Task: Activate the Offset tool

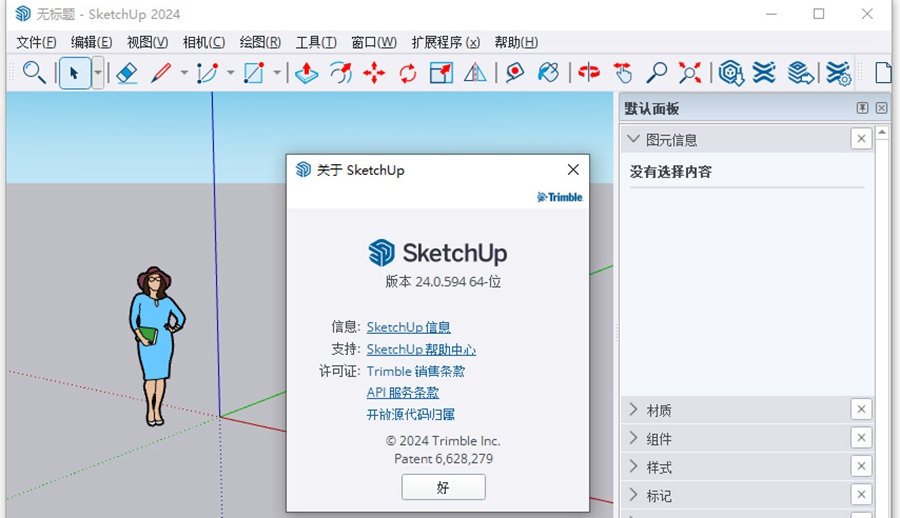Action: (341, 73)
